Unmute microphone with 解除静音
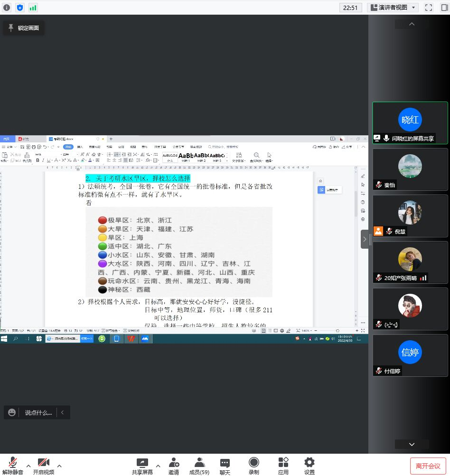The image size is (450, 476). pyautogui.click(x=13, y=466)
